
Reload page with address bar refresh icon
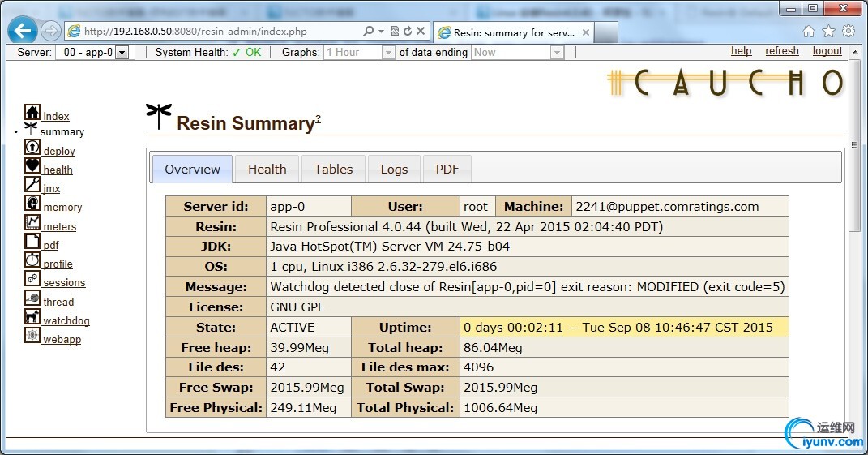(x=408, y=31)
